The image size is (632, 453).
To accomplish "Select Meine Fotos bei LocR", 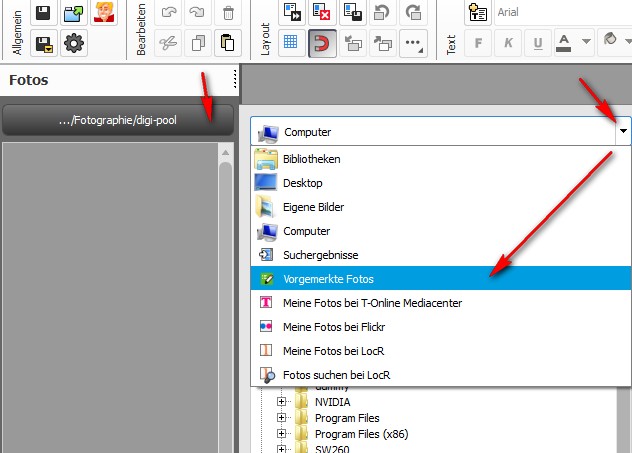I will coord(441,351).
